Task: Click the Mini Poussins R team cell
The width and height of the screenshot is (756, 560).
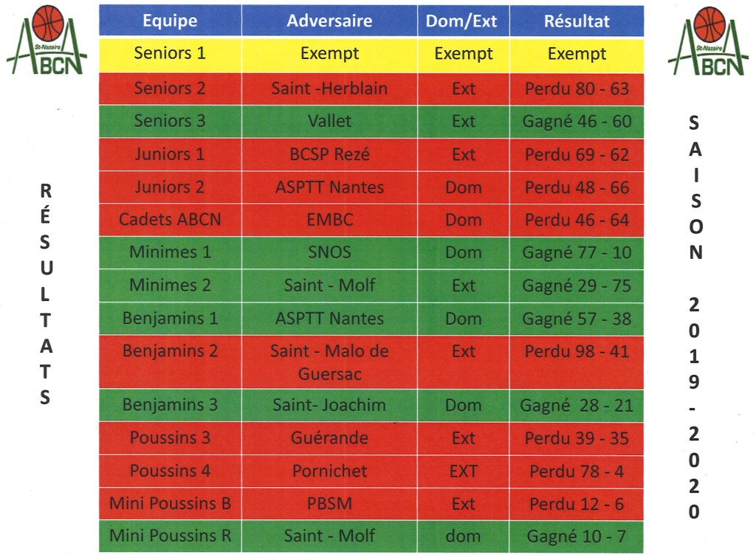Action: 170,536
